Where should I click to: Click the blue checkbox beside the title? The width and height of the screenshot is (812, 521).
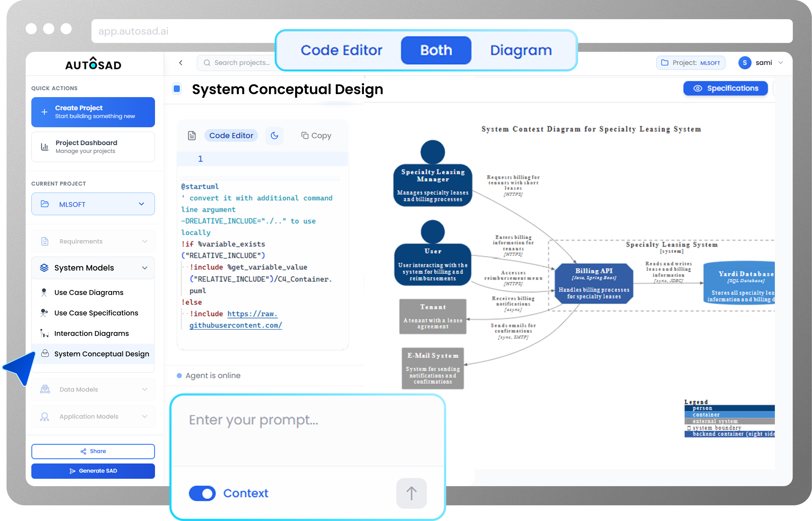coord(177,89)
